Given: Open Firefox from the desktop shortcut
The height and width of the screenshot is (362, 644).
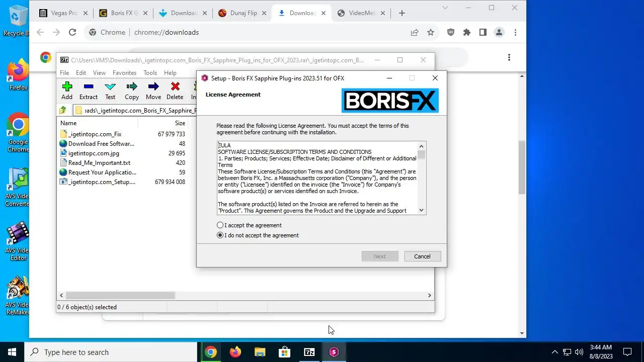Looking at the screenshot, I should pos(18,74).
